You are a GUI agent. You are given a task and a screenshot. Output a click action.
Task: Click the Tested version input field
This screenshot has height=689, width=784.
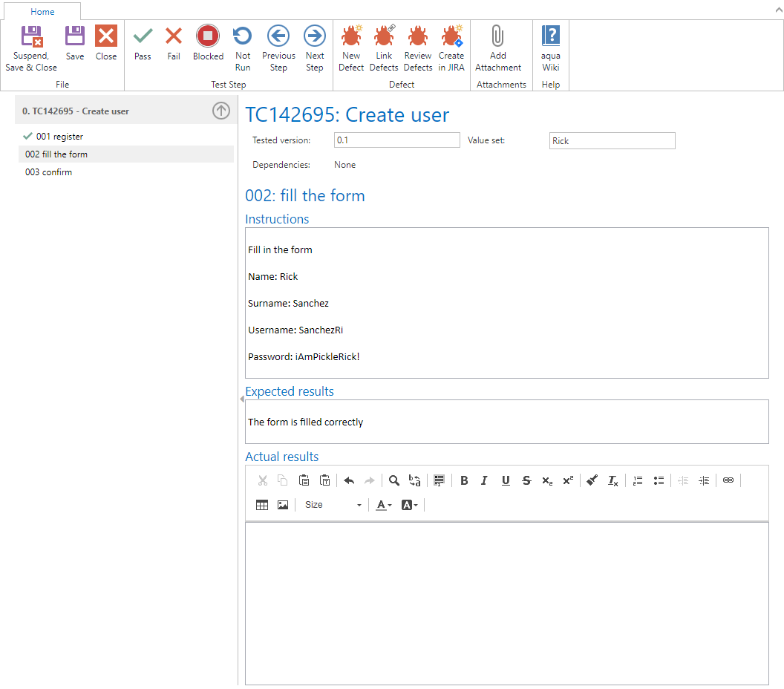[396, 140]
